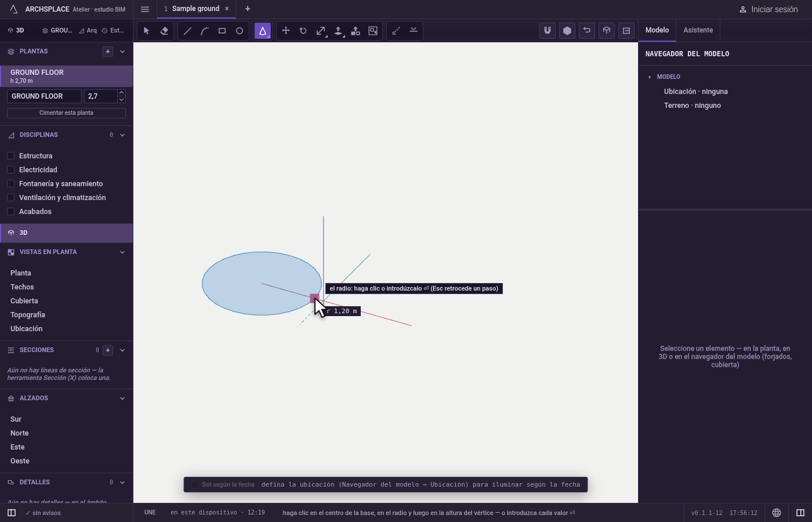Select the Rotate tool
The height and width of the screenshot is (522, 812).
[303, 31]
